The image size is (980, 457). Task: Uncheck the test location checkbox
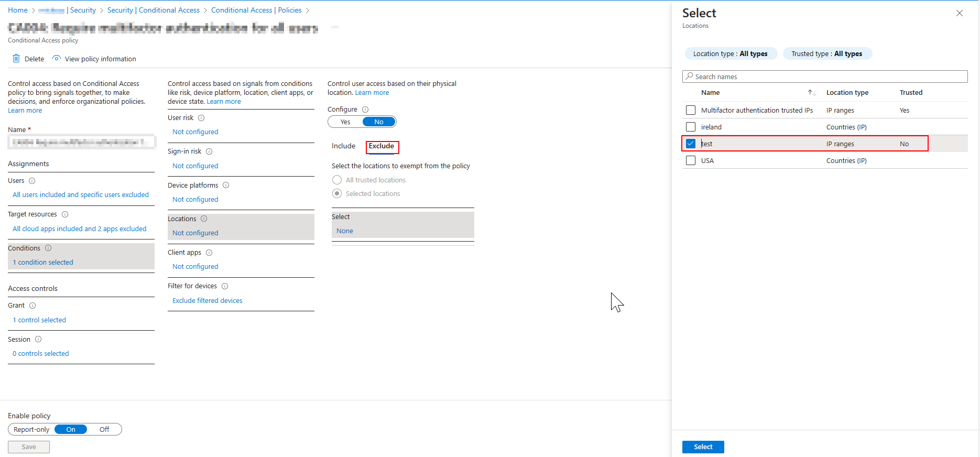click(x=691, y=144)
